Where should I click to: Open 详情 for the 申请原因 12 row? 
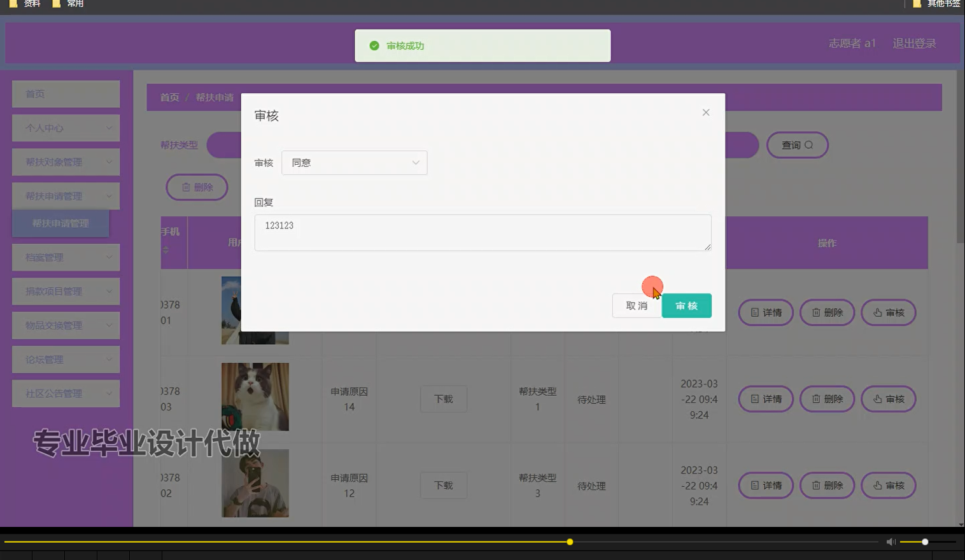click(x=766, y=486)
